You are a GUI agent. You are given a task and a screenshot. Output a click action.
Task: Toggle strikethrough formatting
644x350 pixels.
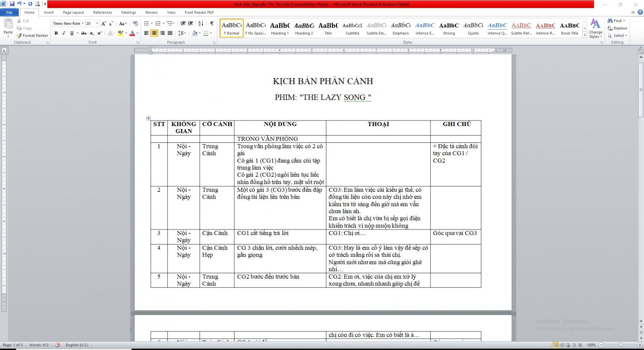[x=84, y=33]
